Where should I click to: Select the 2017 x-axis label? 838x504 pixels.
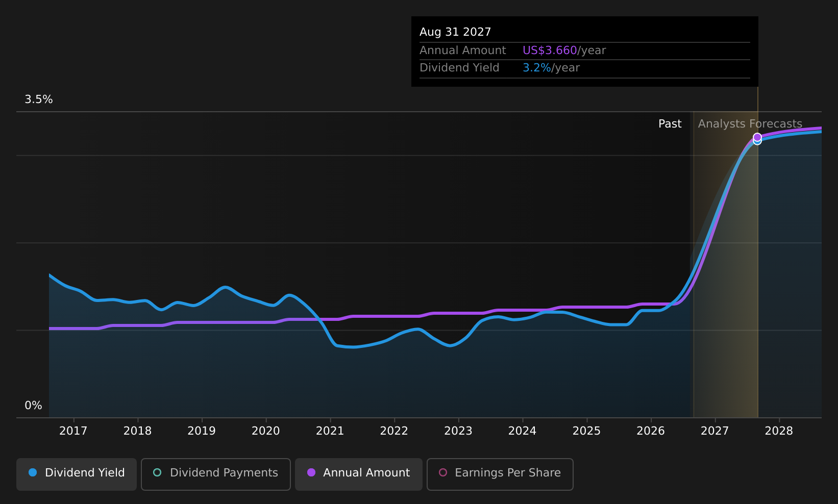point(73,431)
